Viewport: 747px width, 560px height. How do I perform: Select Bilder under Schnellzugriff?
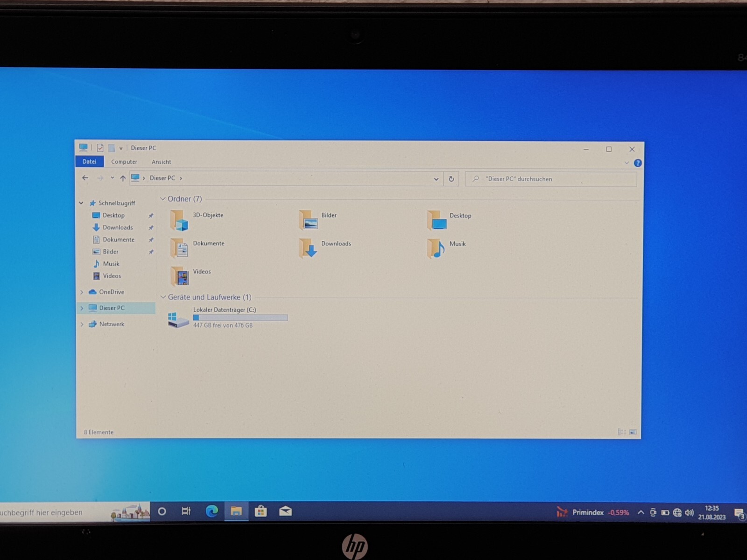(x=111, y=252)
